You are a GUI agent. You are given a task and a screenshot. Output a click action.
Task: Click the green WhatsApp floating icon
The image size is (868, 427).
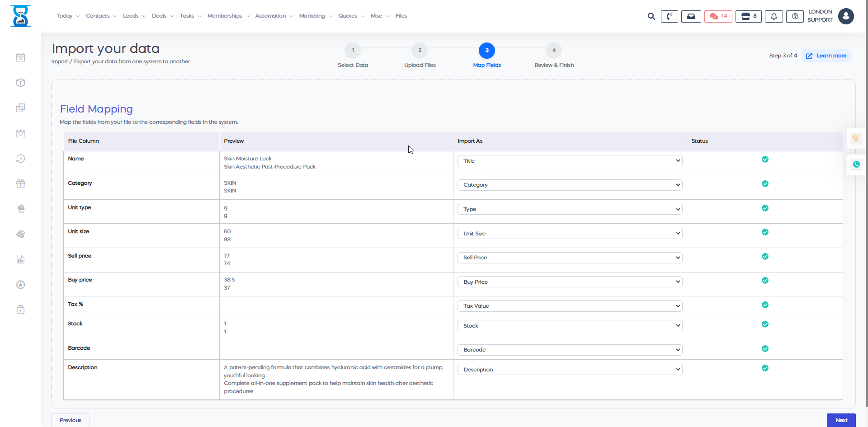point(856,164)
